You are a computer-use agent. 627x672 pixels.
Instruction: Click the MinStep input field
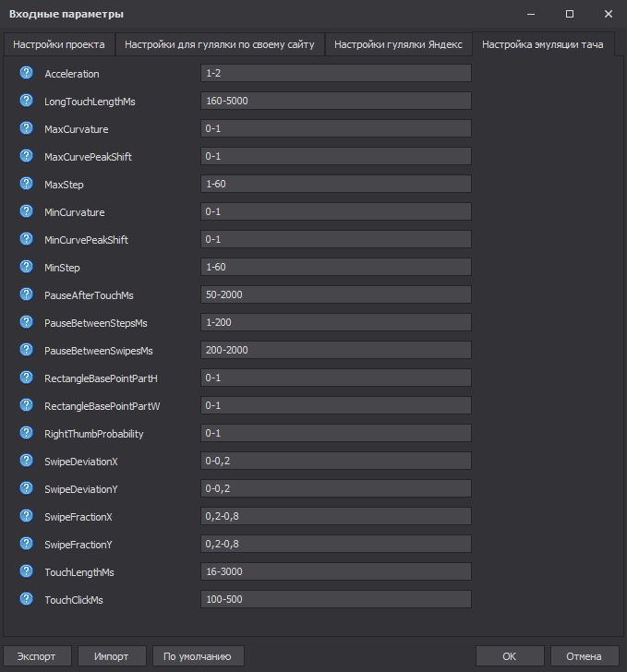pos(336,267)
